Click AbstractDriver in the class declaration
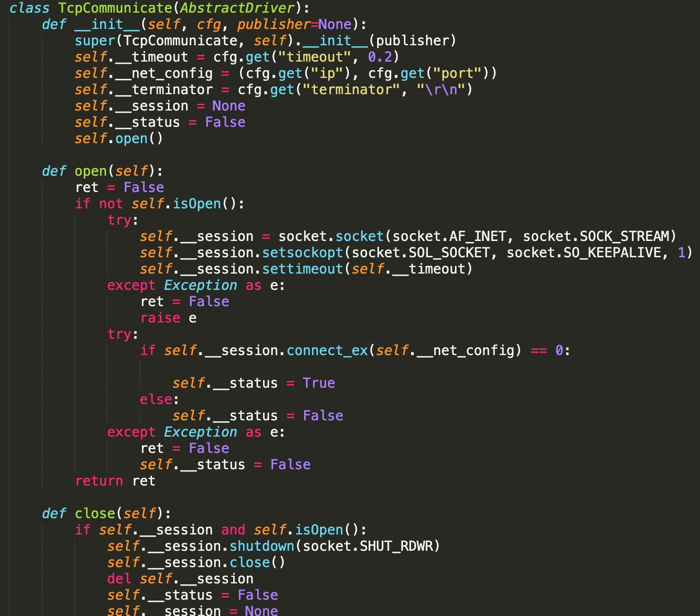Viewport: 700px width, 616px height. 237,8
